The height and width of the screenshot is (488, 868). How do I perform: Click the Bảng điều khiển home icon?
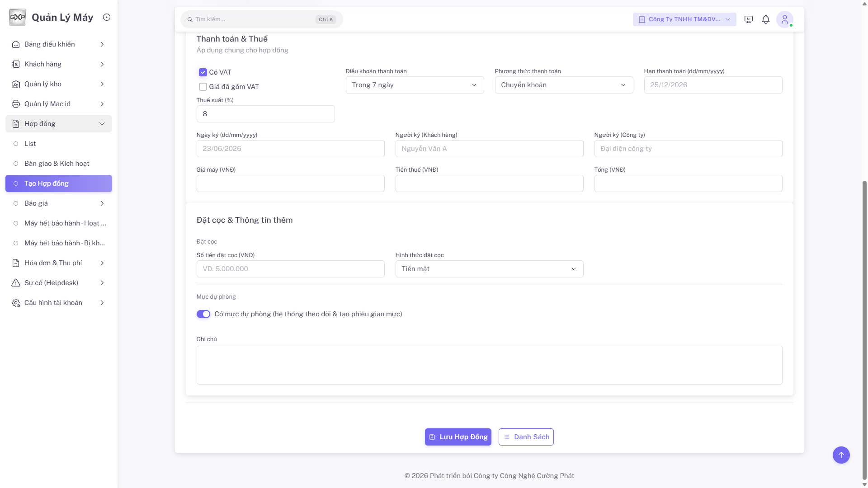click(x=16, y=44)
